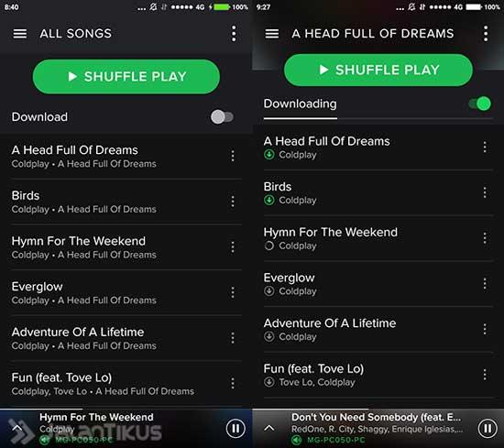504x448 pixels.
Task: Tap pending download icon beside Everglow
Action: pyautogui.click(x=269, y=290)
